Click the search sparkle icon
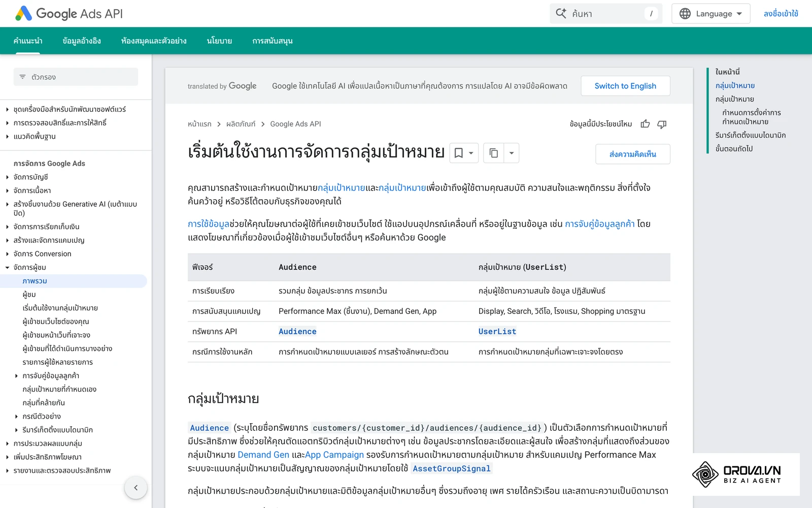Image resolution: width=812 pixels, height=508 pixels. click(x=561, y=14)
